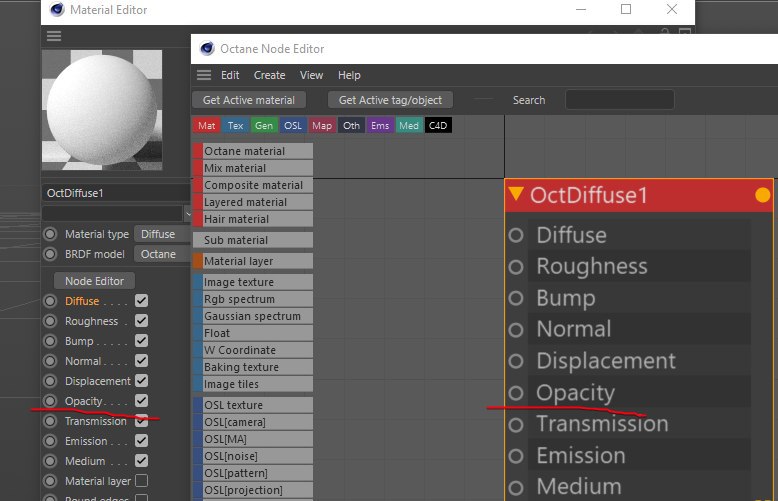Click the animation dot beside Material layer
Viewport: 778px width, 501px height.
click(x=50, y=481)
